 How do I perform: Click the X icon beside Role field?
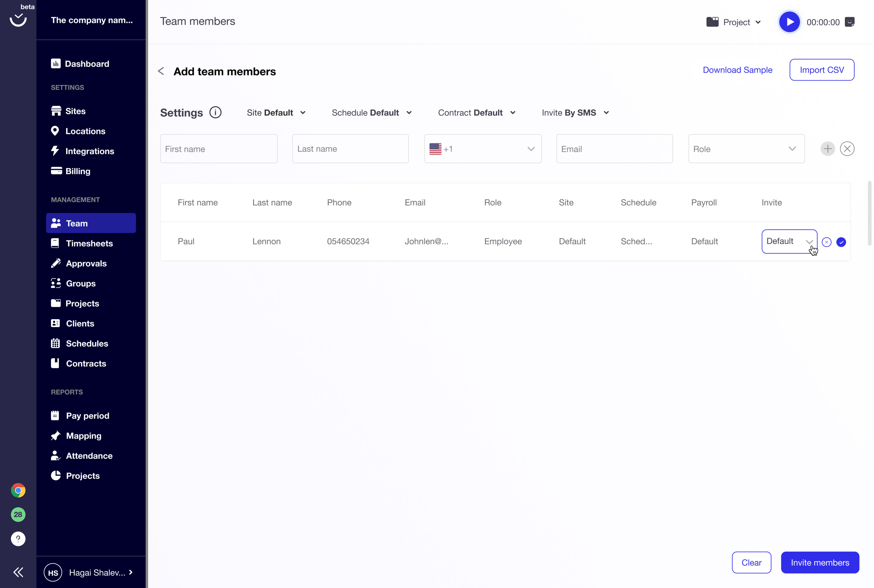point(847,149)
